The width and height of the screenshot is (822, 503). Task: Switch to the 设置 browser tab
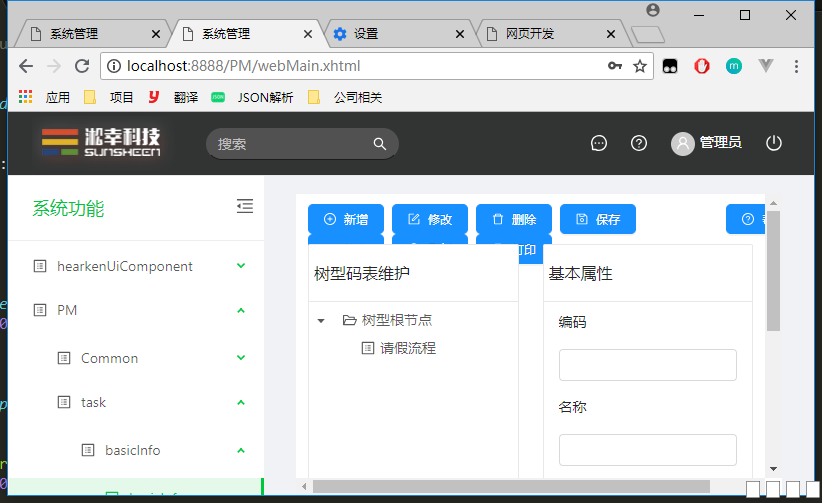[395, 33]
